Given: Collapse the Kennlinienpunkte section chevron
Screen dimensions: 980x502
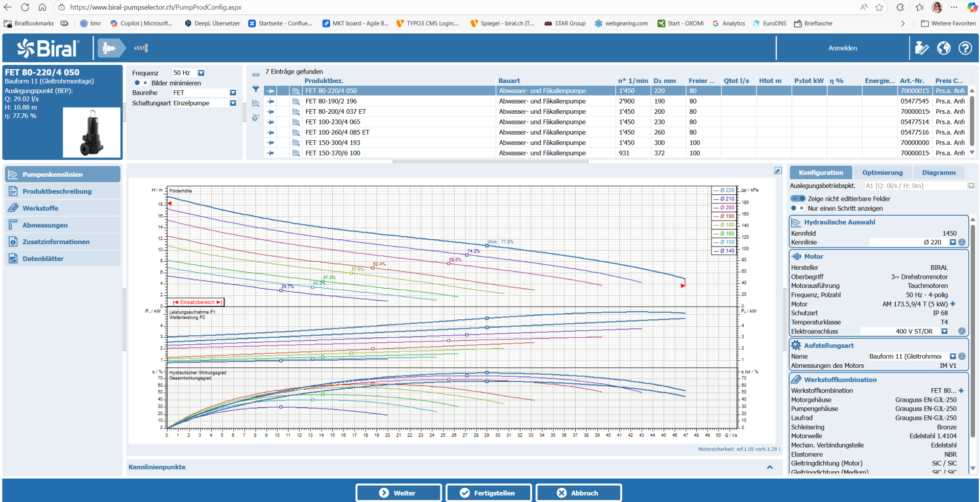Looking at the screenshot, I should coord(770,467).
